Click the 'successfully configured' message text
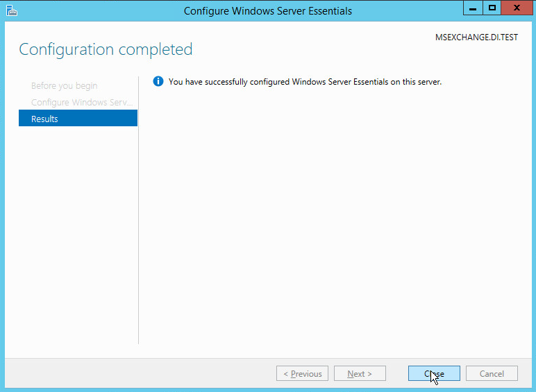536x392 pixels. [x=305, y=82]
